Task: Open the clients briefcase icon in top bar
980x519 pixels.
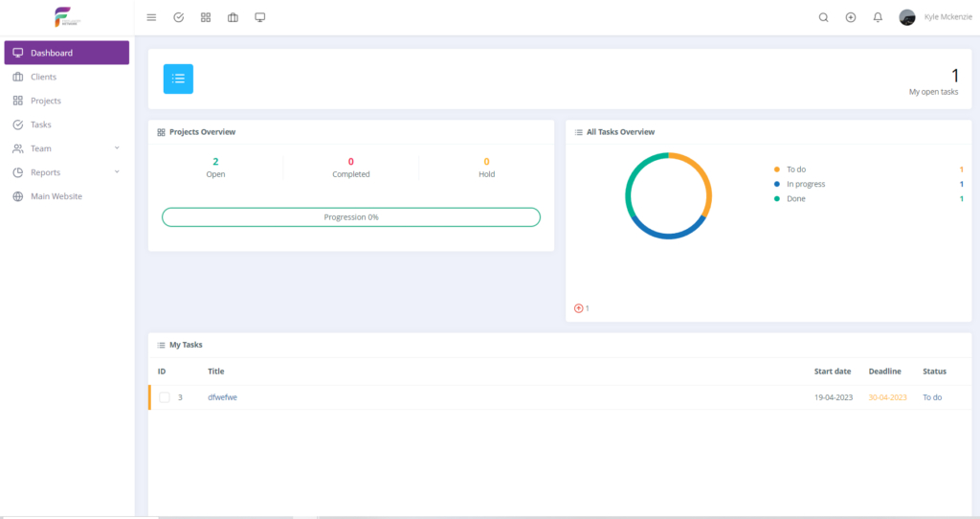Action: [233, 17]
